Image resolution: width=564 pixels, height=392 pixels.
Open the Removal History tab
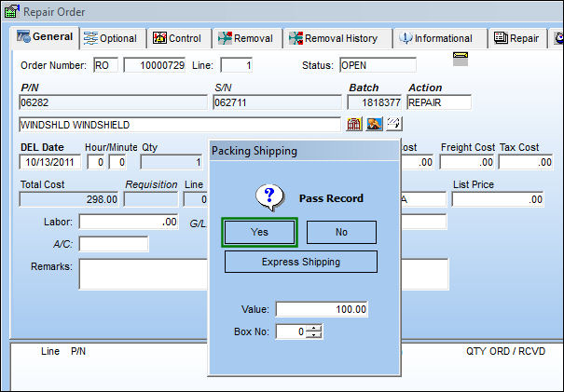click(x=337, y=38)
